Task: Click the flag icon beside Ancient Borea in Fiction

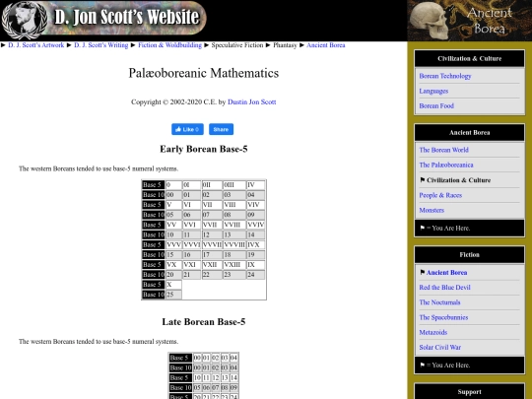Action: pos(422,273)
